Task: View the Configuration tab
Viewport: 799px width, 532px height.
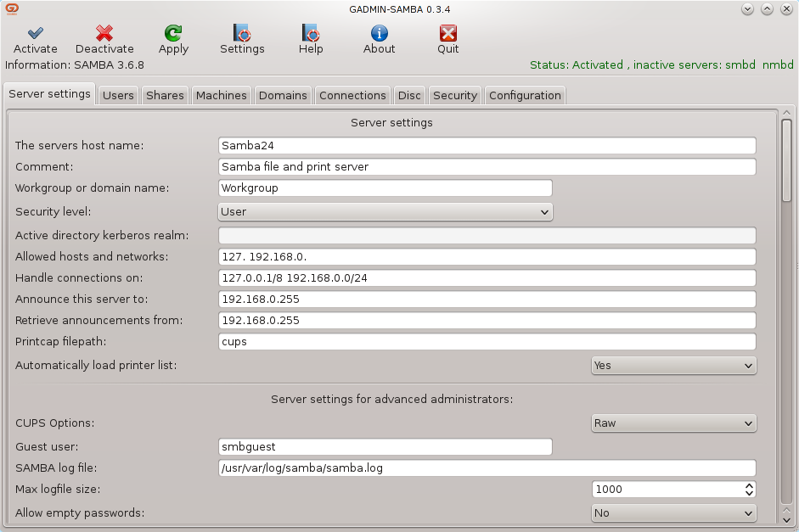Action: (525, 95)
